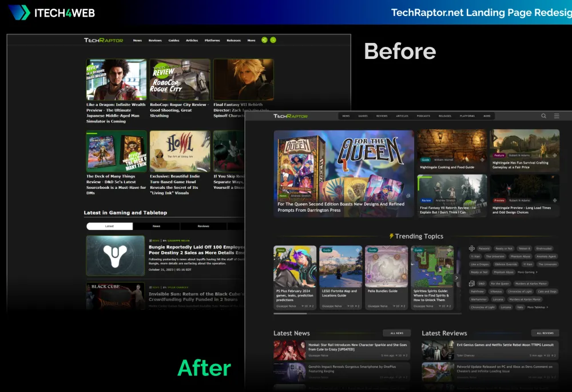
Task: Open the hamburger menu icon
Action: pyautogui.click(x=557, y=116)
